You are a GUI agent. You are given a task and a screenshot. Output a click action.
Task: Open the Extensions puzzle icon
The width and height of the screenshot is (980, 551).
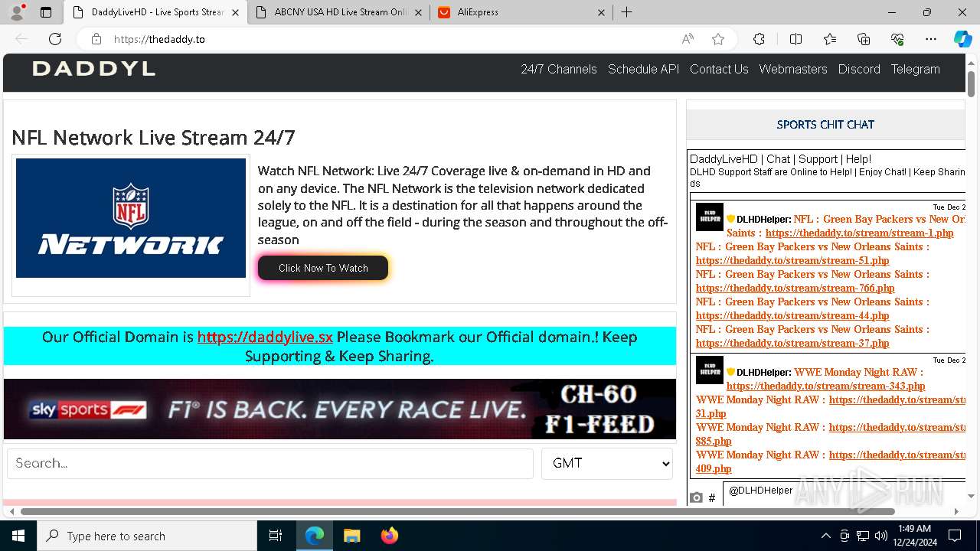759,39
